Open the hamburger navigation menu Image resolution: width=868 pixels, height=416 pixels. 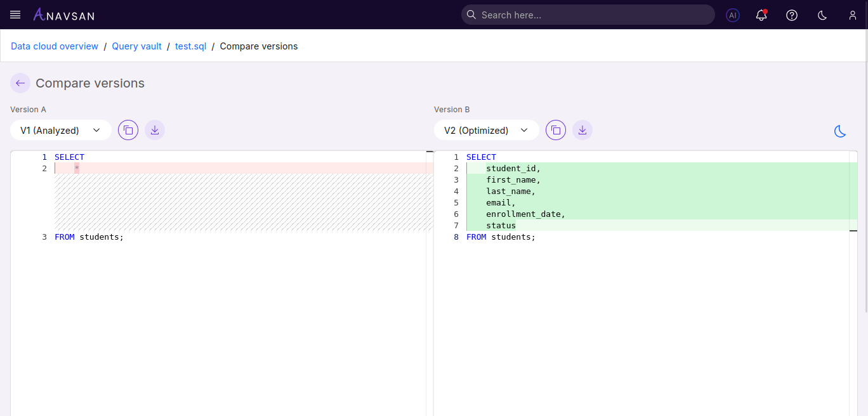point(15,15)
